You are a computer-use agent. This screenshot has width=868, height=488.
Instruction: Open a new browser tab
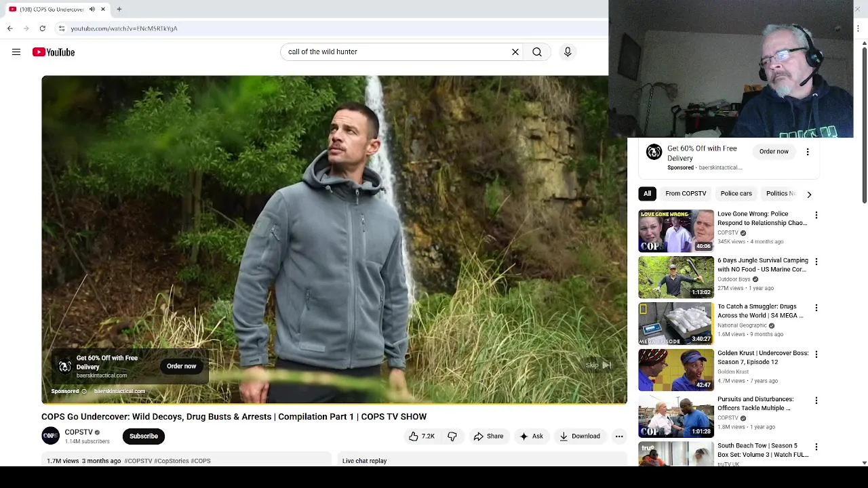[x=119, y=9]
